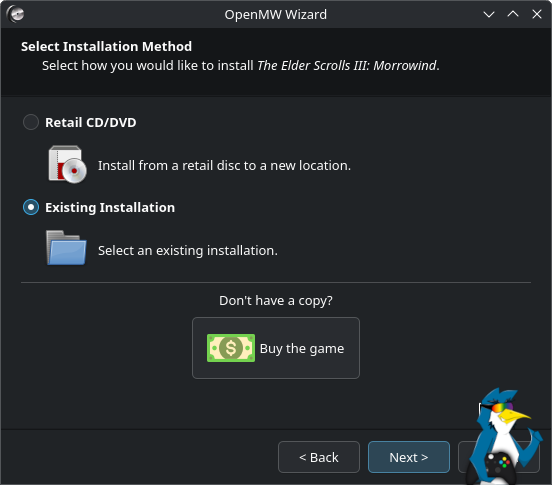Open the Buy the game button

276,348
